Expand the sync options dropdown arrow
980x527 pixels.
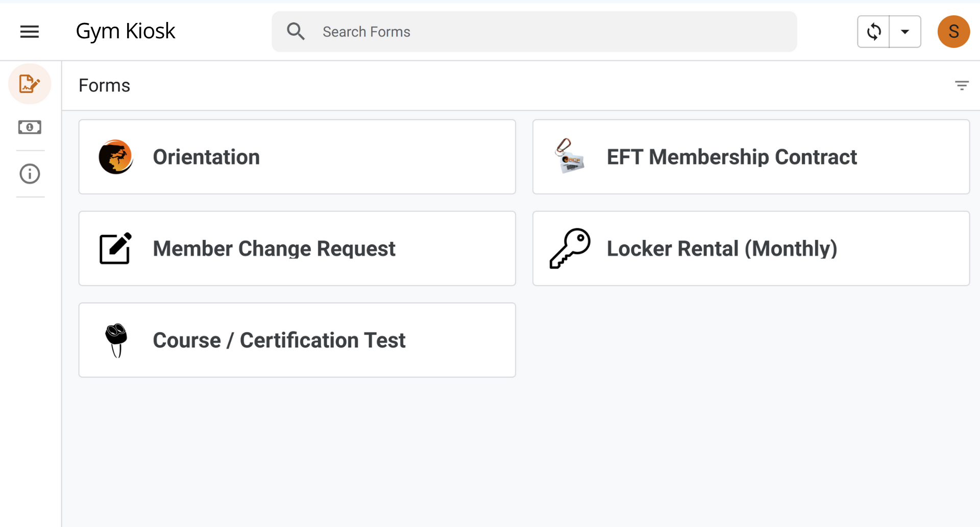tap(905, 32)
